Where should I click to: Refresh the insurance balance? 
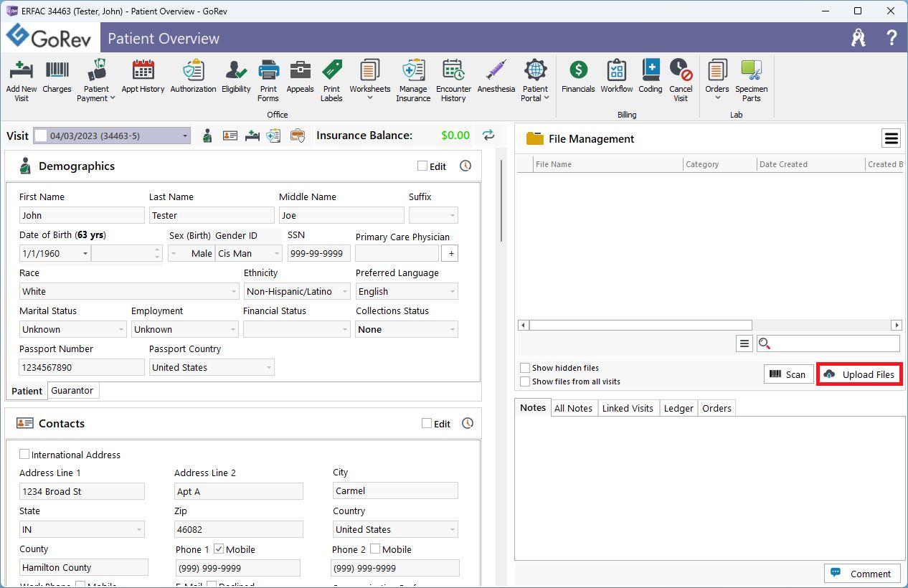(488, 135)
